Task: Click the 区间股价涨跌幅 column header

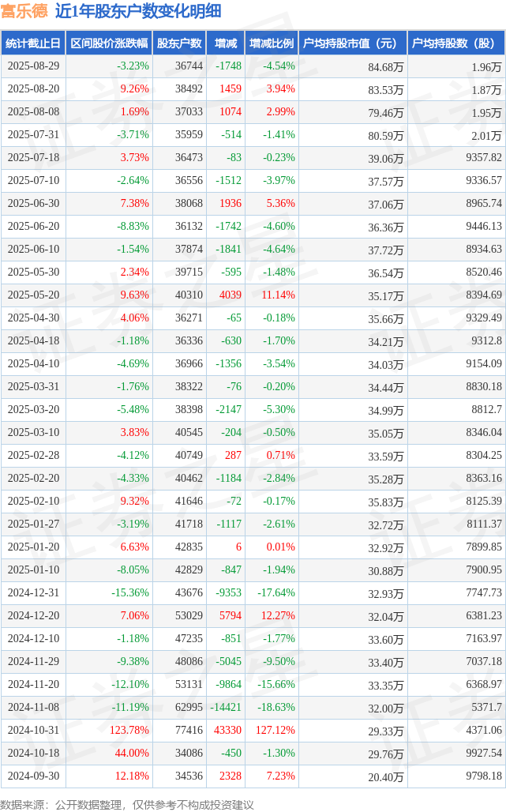Action: pyautogui.click(x=109, y=43)
